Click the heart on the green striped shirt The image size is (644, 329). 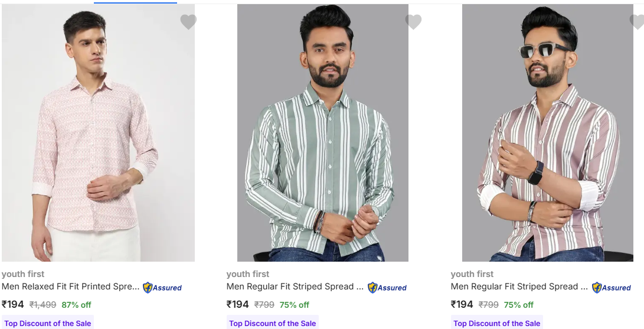point(413,22)
